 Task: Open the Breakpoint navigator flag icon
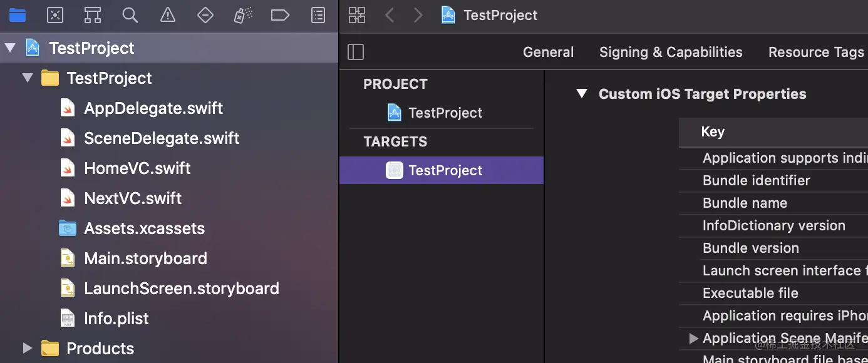coord(281,14)
